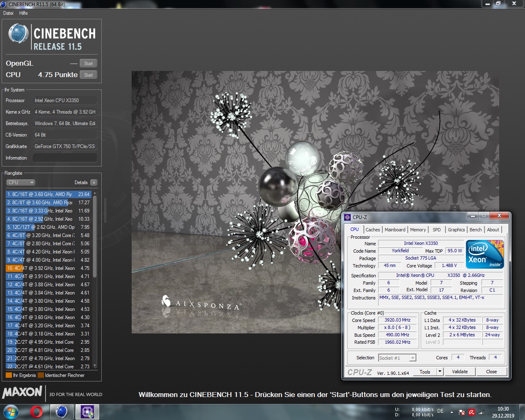525x420 pixels.
Task: Switch to Caches tab in CPU-Z
Action: coord(373,230)
